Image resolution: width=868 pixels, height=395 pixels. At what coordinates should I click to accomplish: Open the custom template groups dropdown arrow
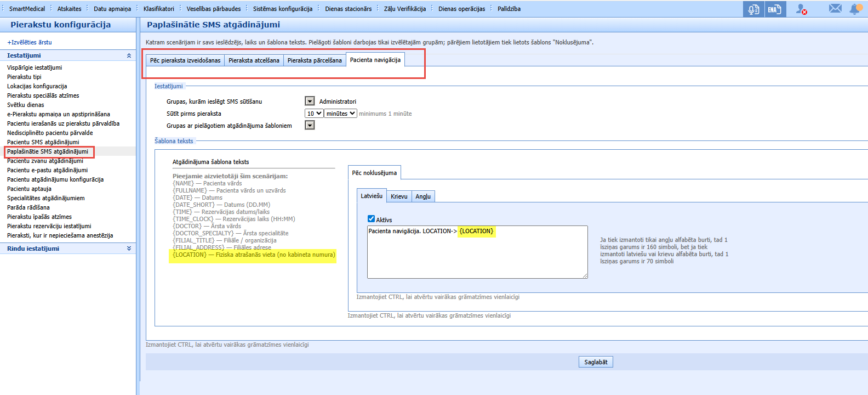(x=310, y=125)
